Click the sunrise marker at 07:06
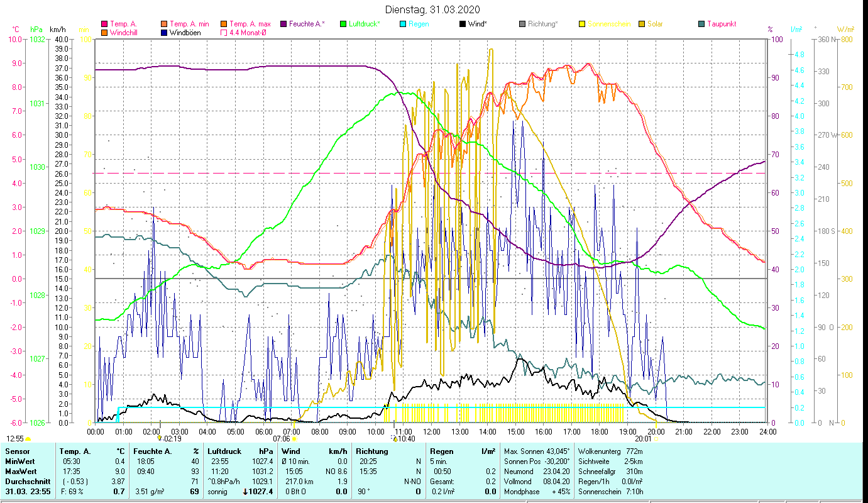Image resolution: width=868 pixels, height=503 pixels. [x=294, y=439]
